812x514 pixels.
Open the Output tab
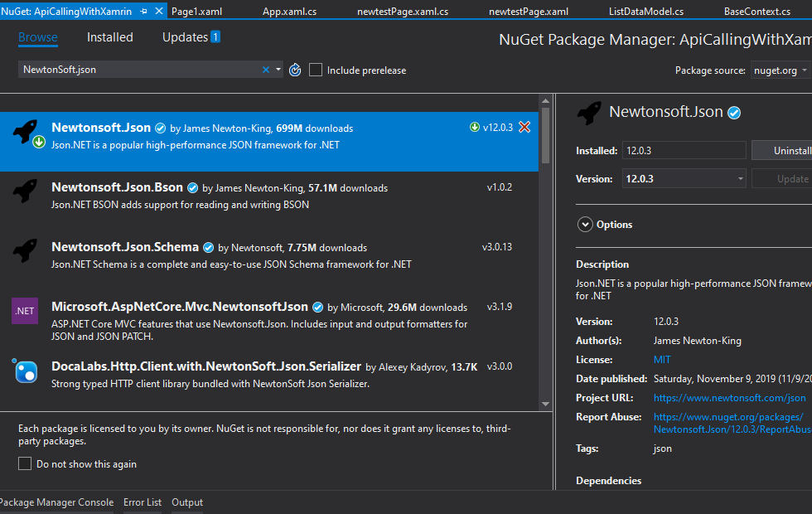(x=187, y=502)
